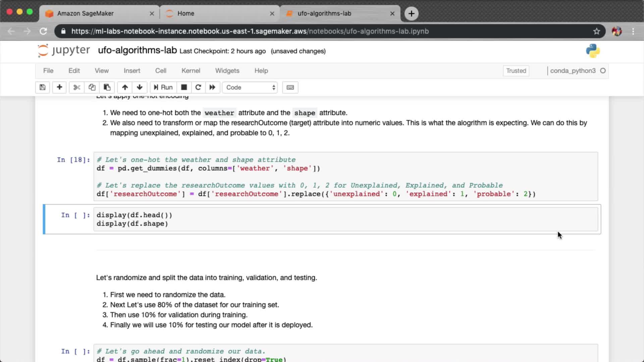The height and width of the screenshot is (362, 644).
Task: Move selected cell down arrow
Action: [x=140, y=87]
